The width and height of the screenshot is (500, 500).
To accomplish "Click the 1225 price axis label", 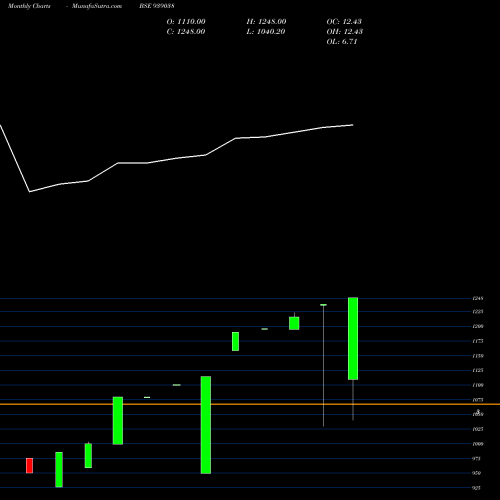I will (478, 312).
